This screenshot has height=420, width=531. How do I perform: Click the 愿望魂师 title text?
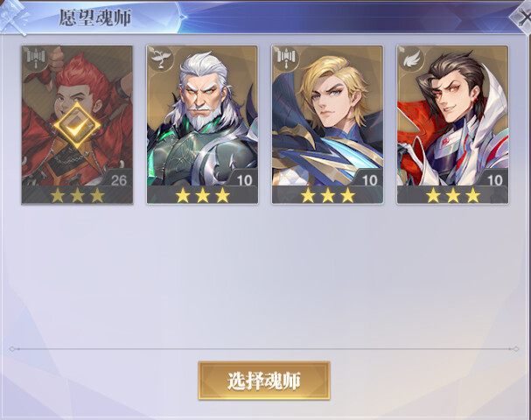[94, 17]
